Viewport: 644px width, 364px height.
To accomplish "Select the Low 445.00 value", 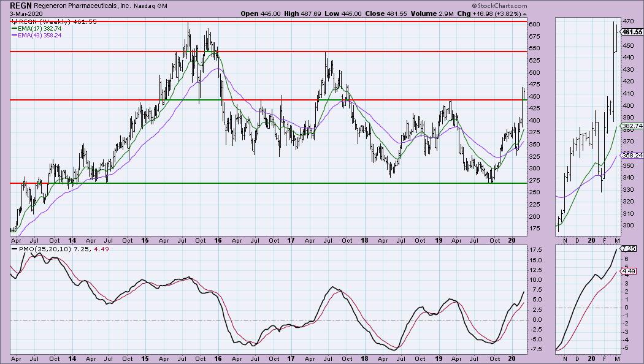I will 343,13.
